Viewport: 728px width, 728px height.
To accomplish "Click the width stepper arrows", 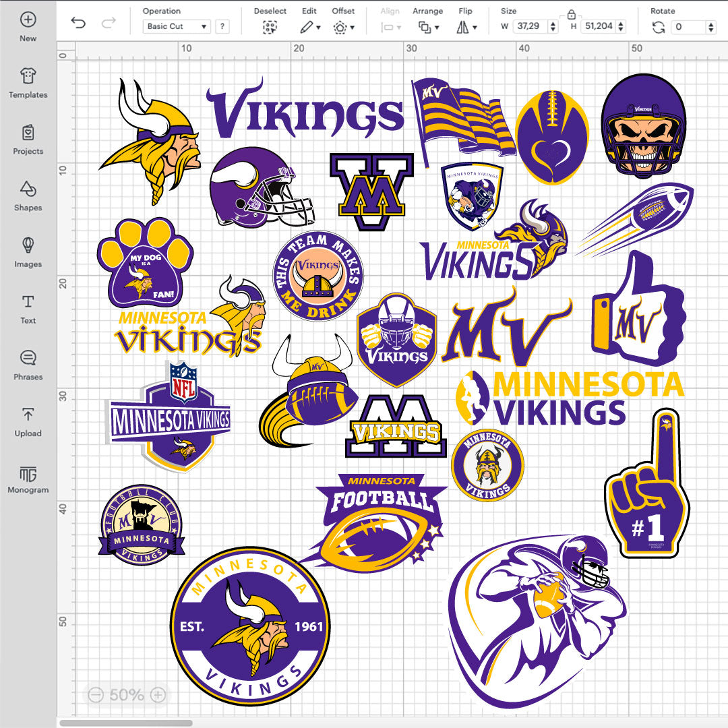I will point(553,26).
